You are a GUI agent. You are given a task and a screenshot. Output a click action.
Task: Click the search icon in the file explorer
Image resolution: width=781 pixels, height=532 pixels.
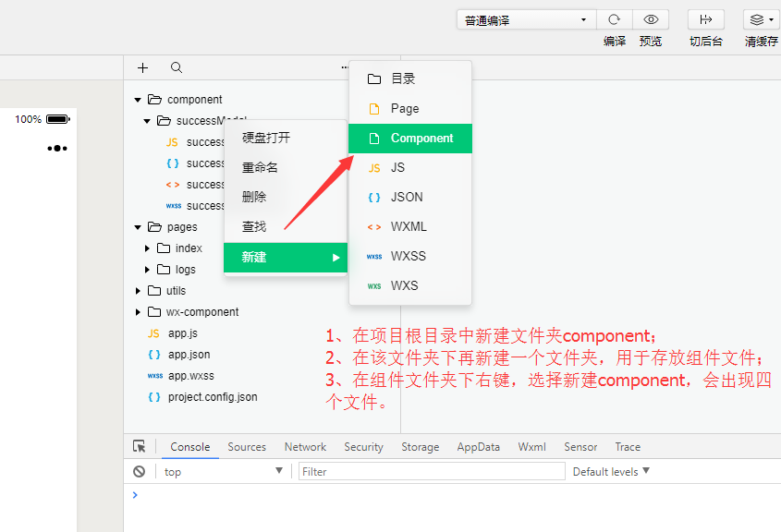pos(177,67)
